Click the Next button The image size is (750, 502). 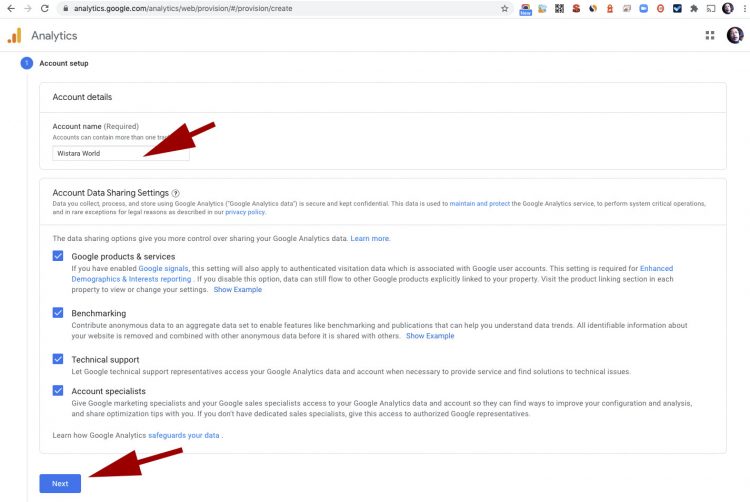tap(60, 483)
